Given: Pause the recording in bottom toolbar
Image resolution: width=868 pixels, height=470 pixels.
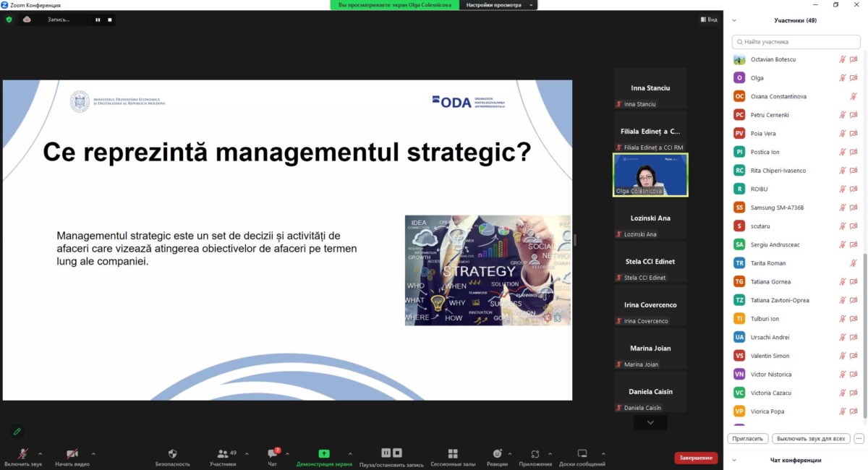Looking at the screenshot, I should [x=386, y=453].
